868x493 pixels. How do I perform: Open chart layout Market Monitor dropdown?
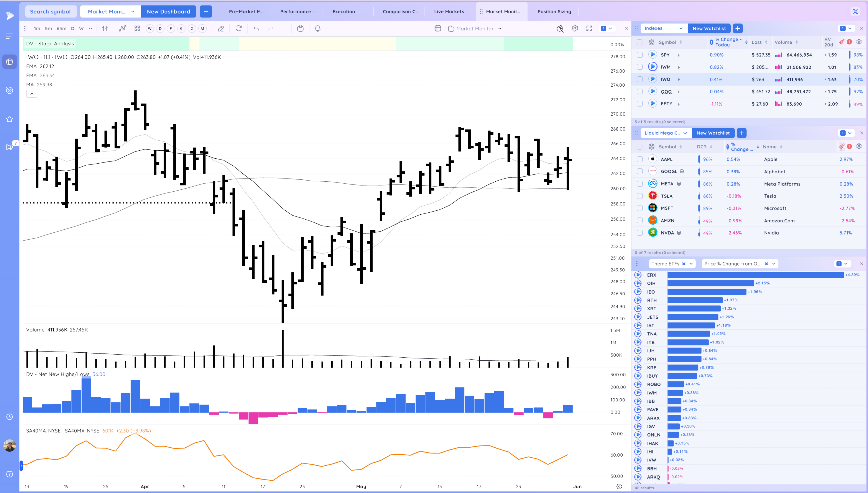(x=475, y=28)
